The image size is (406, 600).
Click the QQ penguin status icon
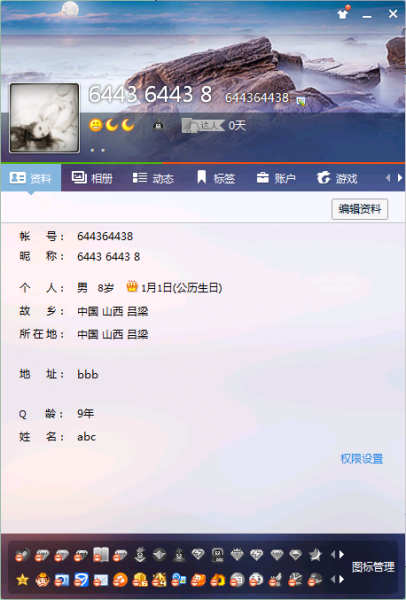158,125
